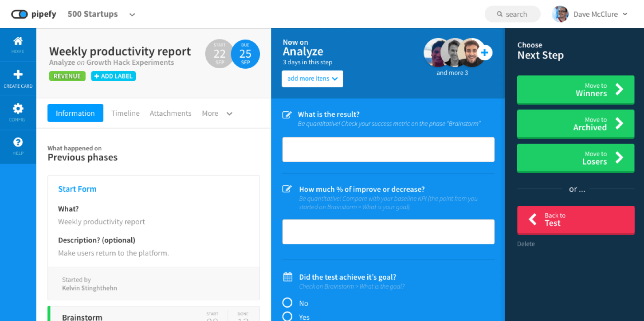644x321 pixels.
Task: Click the '% of improve or decrease' input box
Action: tap(389, 231)
